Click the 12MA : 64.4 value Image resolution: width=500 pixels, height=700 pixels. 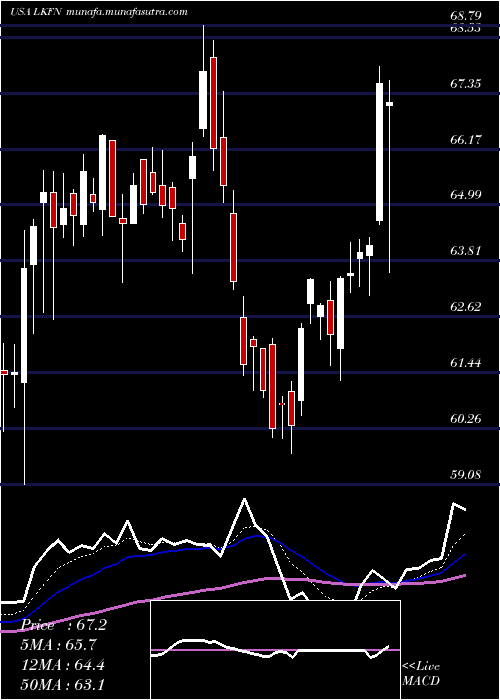click(62, 665)
